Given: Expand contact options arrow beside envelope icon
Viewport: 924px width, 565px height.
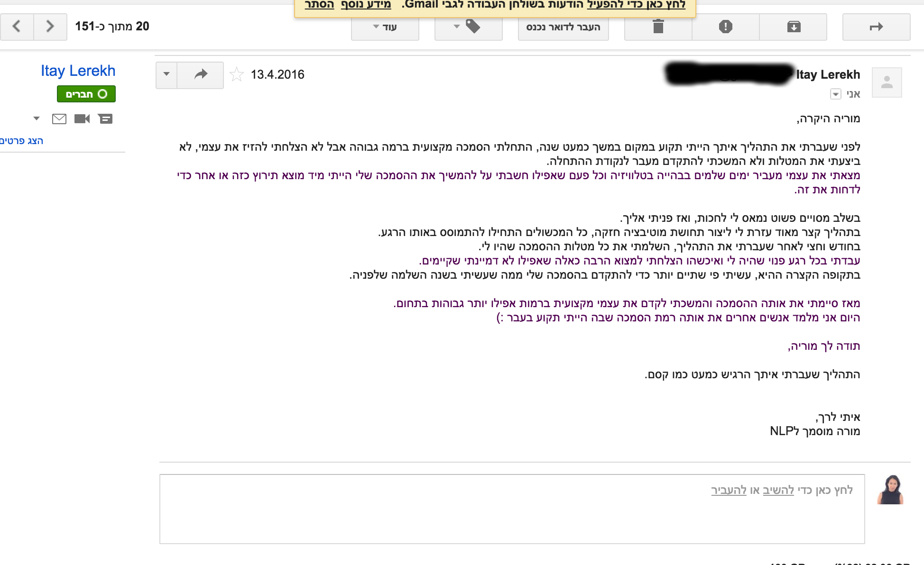Looking at the screenshot, I should (x=37, y=118).
